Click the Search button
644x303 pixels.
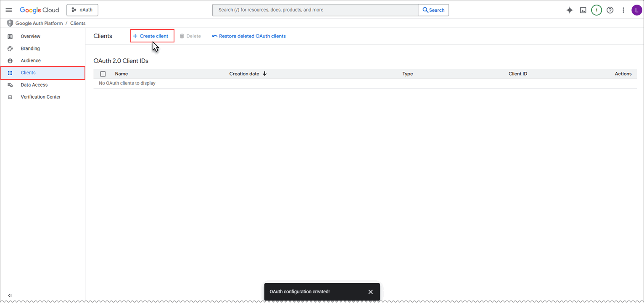(x=433, y=10)
